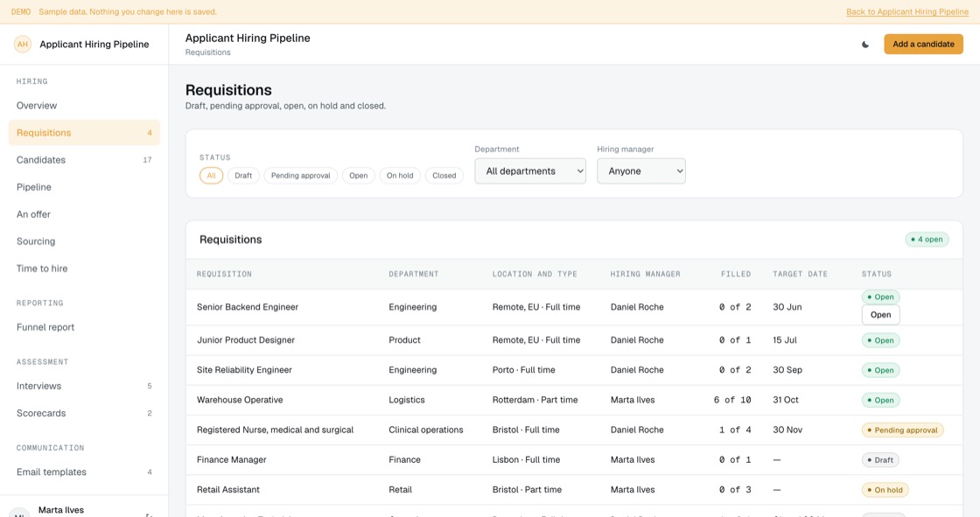Open An offer in the sidebar

coord(84,214)
